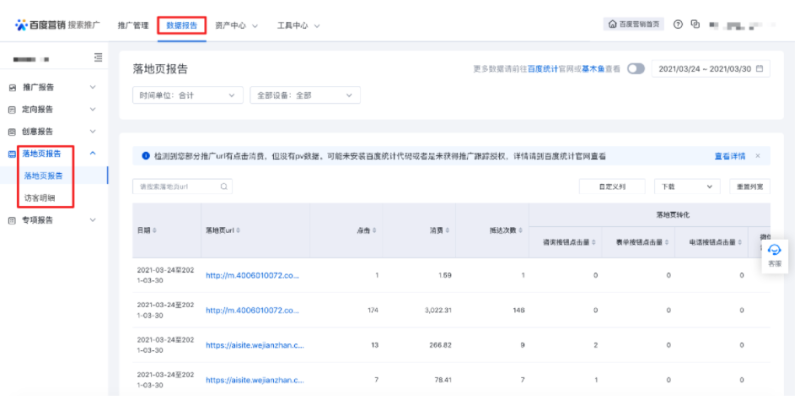Open the 下载 dropdown
This screenshot has width=800, height=400.
point(687,187)
